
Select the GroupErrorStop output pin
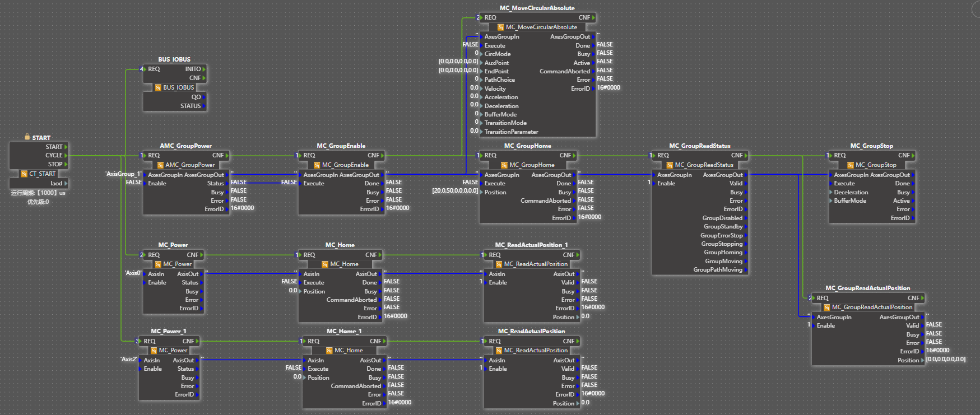(x=724, y=236)
